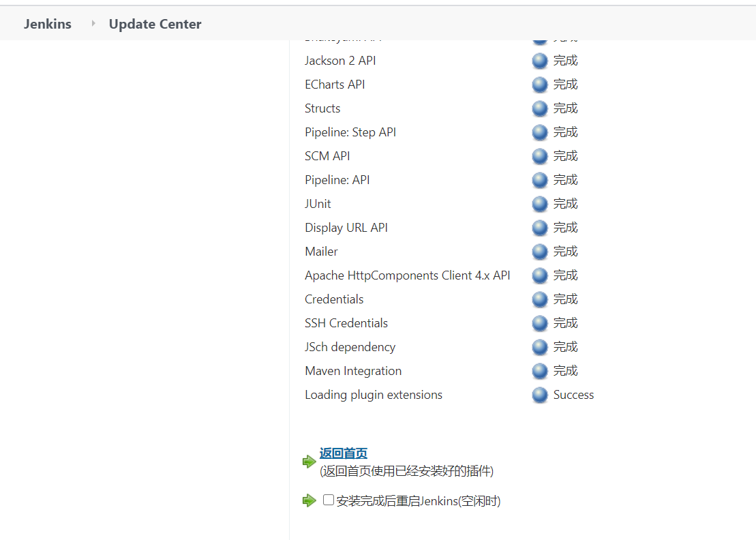
Task: Click the green arrow next to the restart option
Action: (x=309, y=500)
